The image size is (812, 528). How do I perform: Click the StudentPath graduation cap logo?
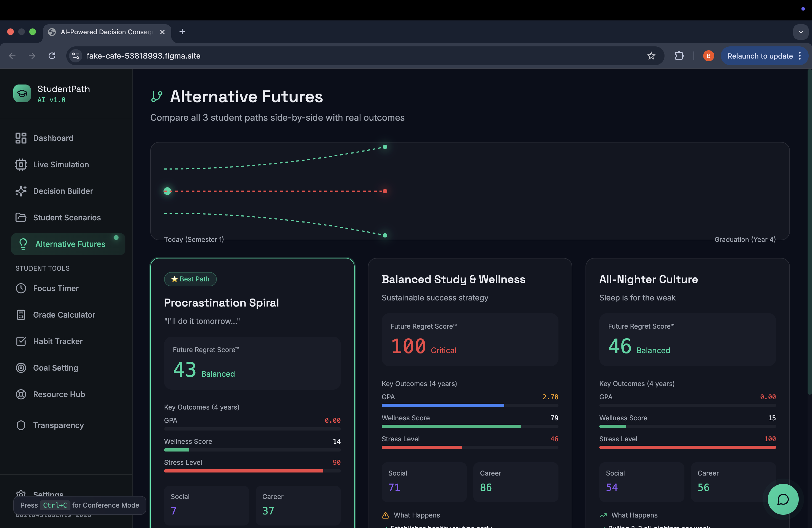pyautogui.click(x=22, y=93)
